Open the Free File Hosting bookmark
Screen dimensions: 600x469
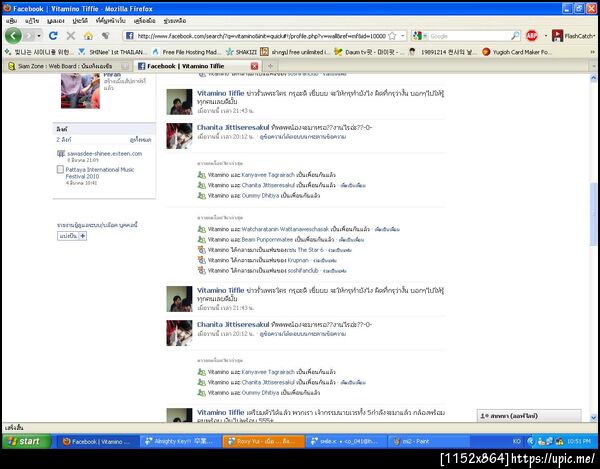[x=186, y=52]
